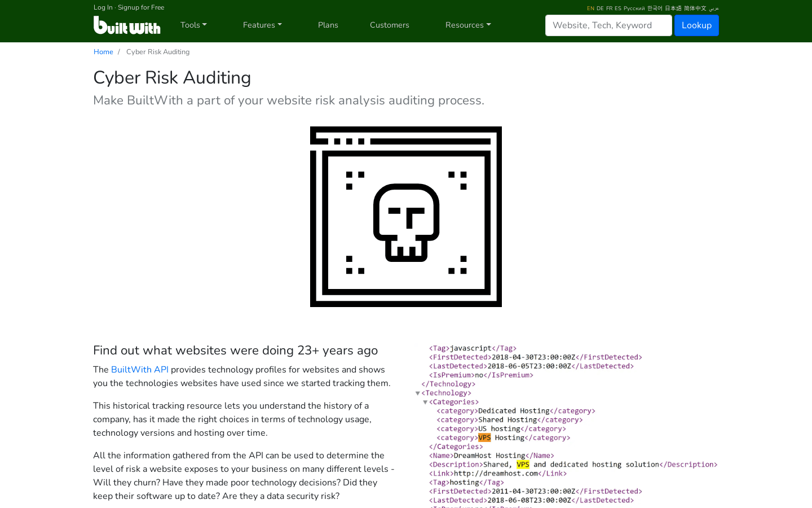The width and height of the screenshot is (812, 508).
Task: Click the 'Dedicated Hosting' category text
Action: point(514,411)
